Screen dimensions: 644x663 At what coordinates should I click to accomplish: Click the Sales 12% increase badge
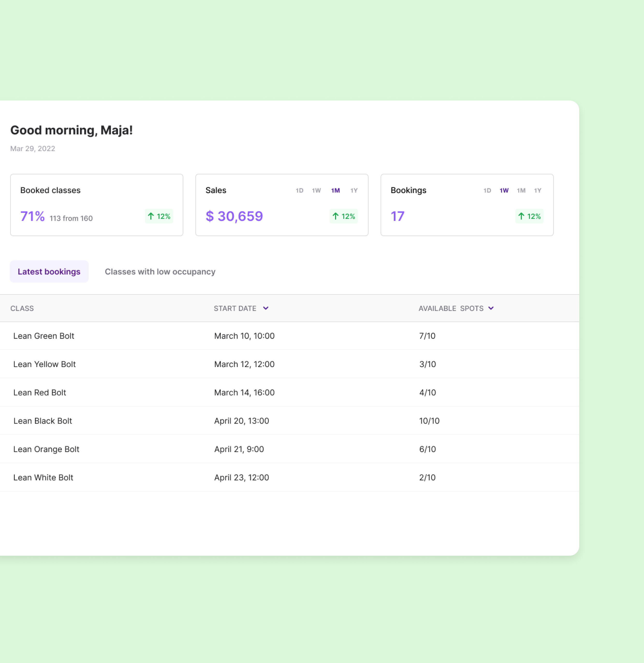coord(344,216)
